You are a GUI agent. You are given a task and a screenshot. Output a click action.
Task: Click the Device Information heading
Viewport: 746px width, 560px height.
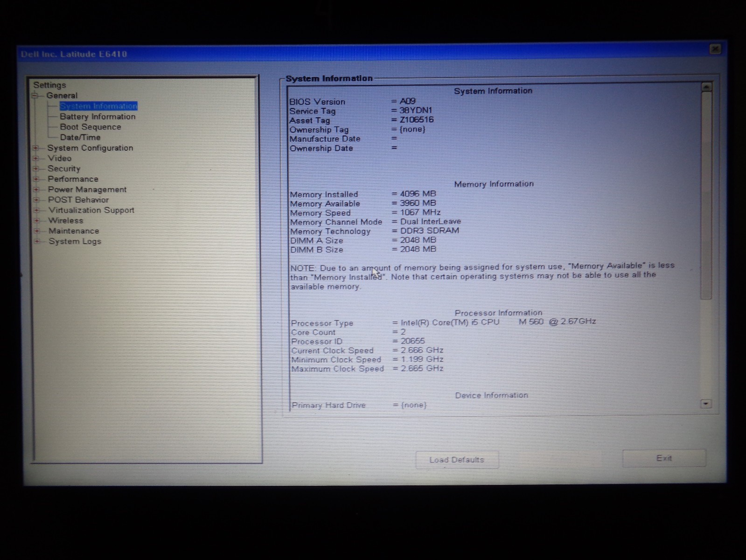click(492, 395)
